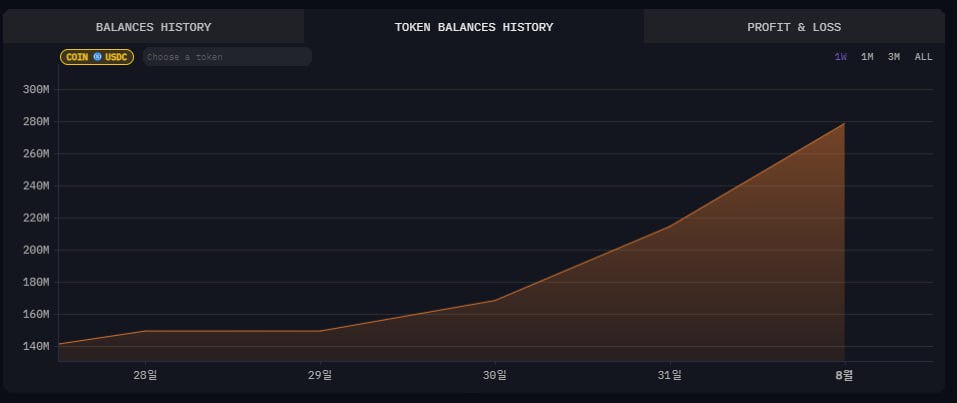
Task: Click the chart line point above 31일
Action: 670,225
